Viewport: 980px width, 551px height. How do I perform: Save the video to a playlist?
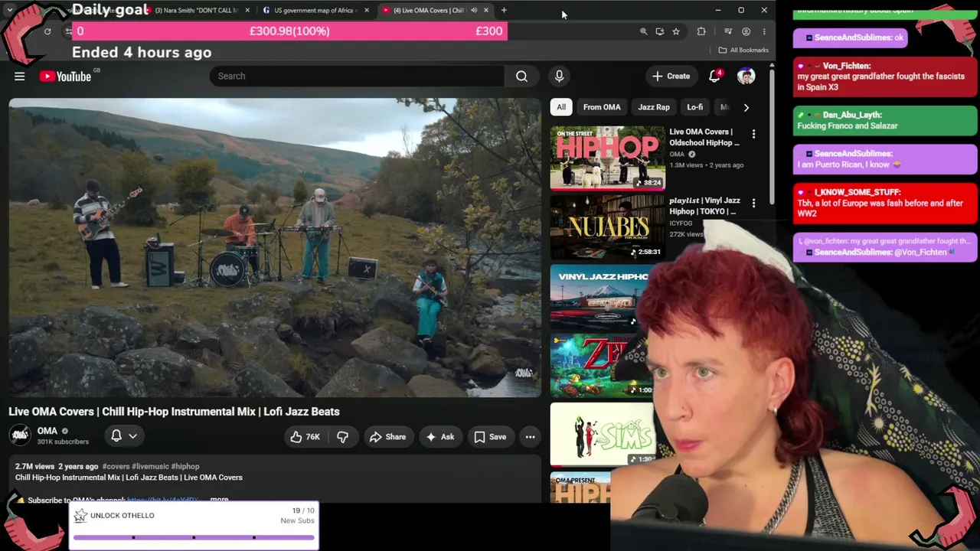pyautogui.click(x=490, y=436)
